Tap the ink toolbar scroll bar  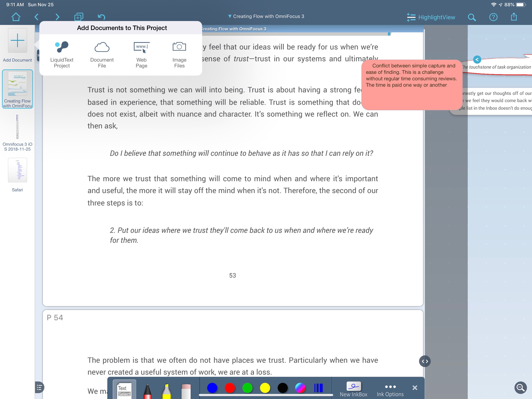coord(266,395)
